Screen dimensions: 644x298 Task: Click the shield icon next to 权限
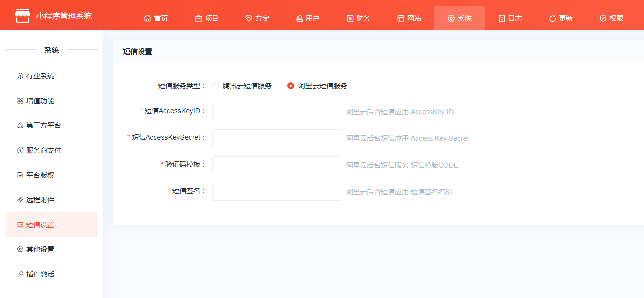(603, 18)
